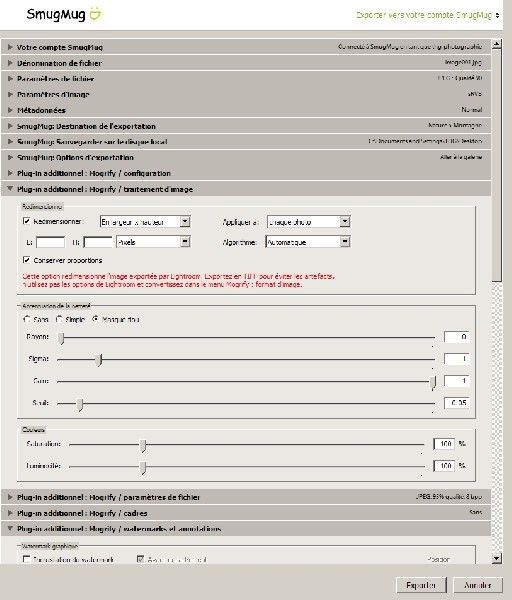Click the Aller à la galerie summary text
The height and width of the screenshot is (600, 512).
[461, 157]
